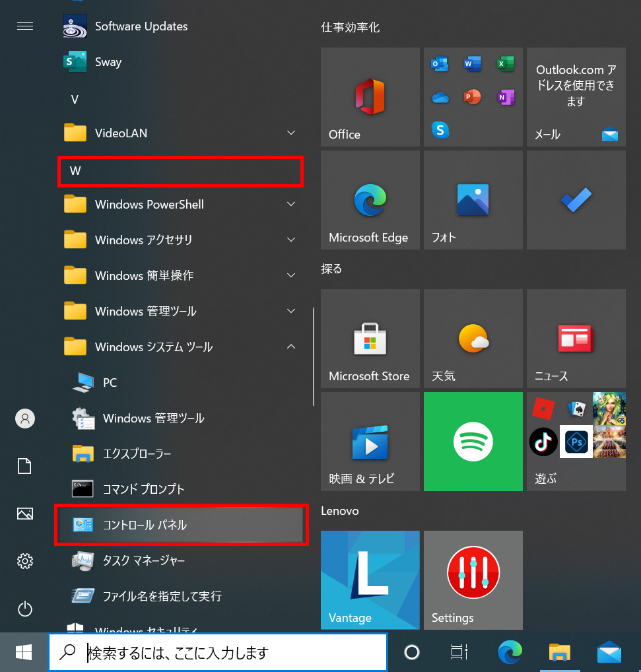Image resolution: width=641 pixels, height=672 pixels.
Task: Open Photoshop in the 遊ぶ tile
Action: [576, 442]
